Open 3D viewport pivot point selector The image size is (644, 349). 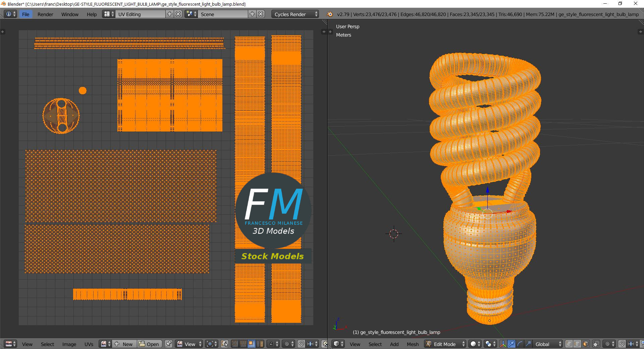pos(491,344)
